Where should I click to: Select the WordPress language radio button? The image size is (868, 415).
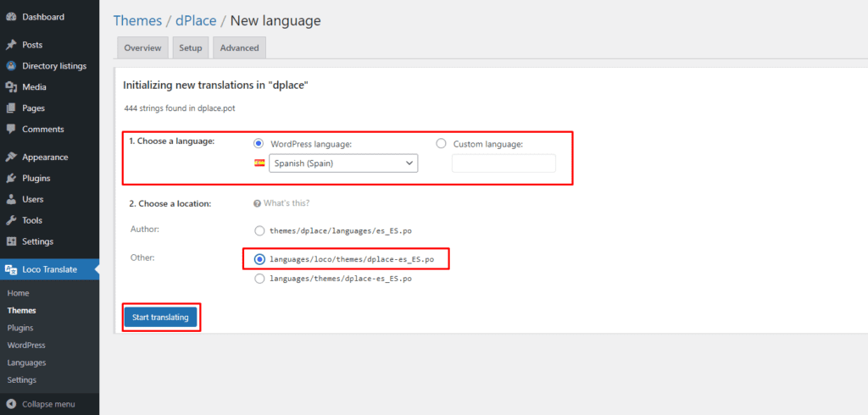click(259, 144)
